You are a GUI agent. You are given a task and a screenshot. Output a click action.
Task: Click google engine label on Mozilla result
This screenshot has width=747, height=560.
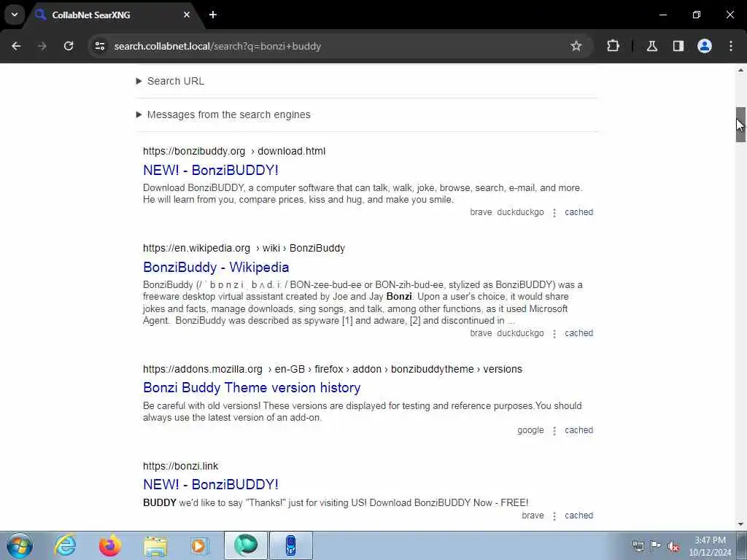click(x=530, y=430)
